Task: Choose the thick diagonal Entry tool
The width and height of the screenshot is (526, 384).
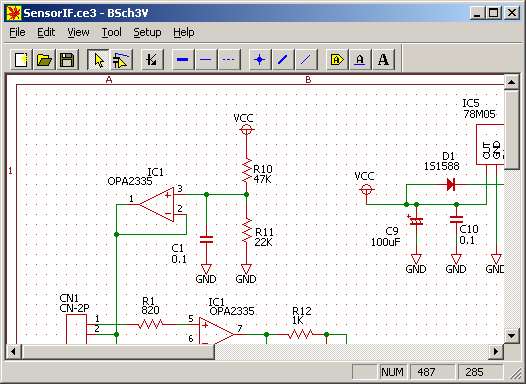Action: [283, 60]
